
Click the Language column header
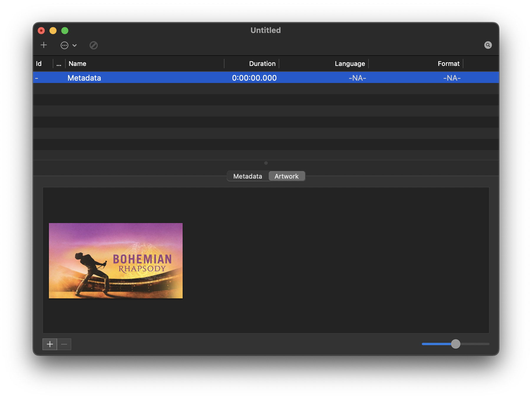(x=324, y=64)
